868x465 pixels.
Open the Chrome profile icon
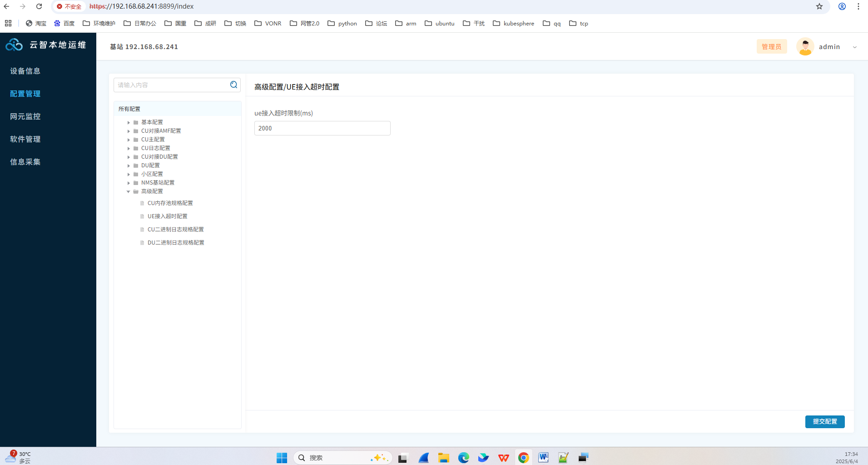click(x=842, y=6)
